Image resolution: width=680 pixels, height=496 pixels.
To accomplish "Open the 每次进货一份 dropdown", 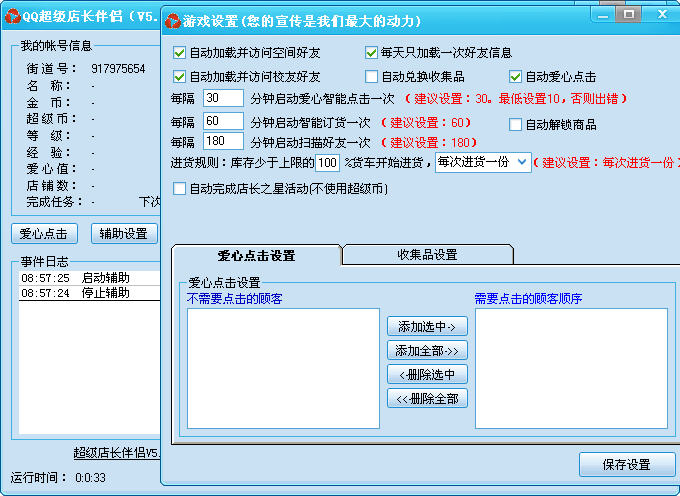I will [483, 163].
